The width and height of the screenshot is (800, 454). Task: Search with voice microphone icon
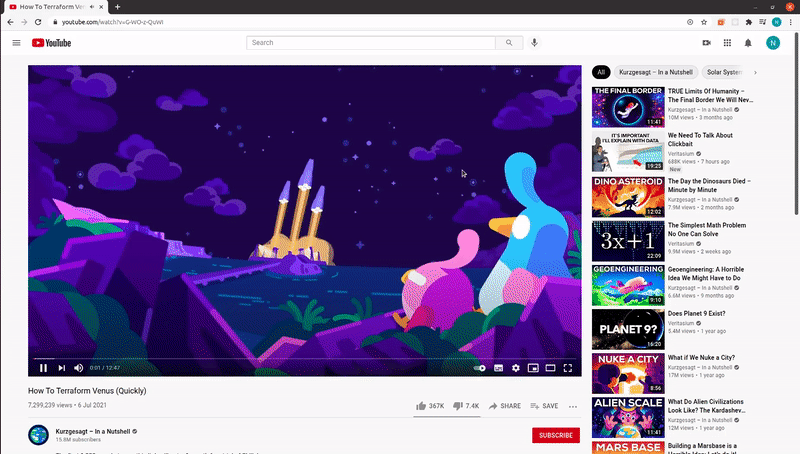535,43
